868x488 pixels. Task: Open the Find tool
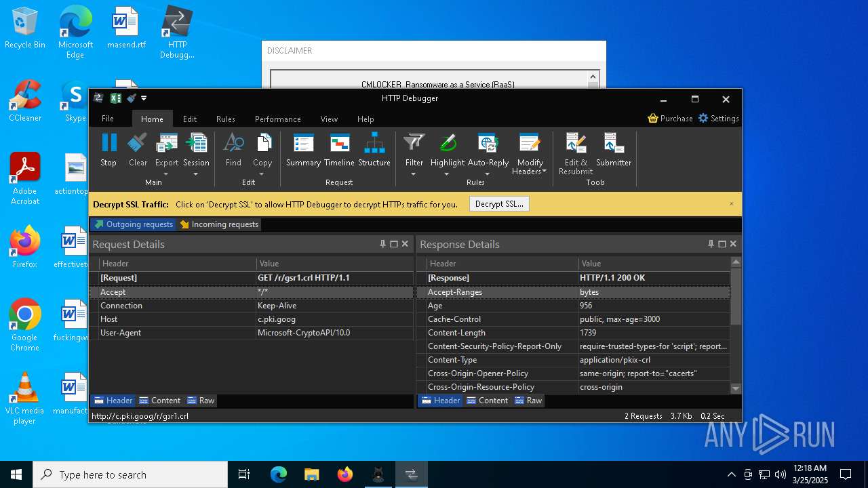tap(233, 150)
